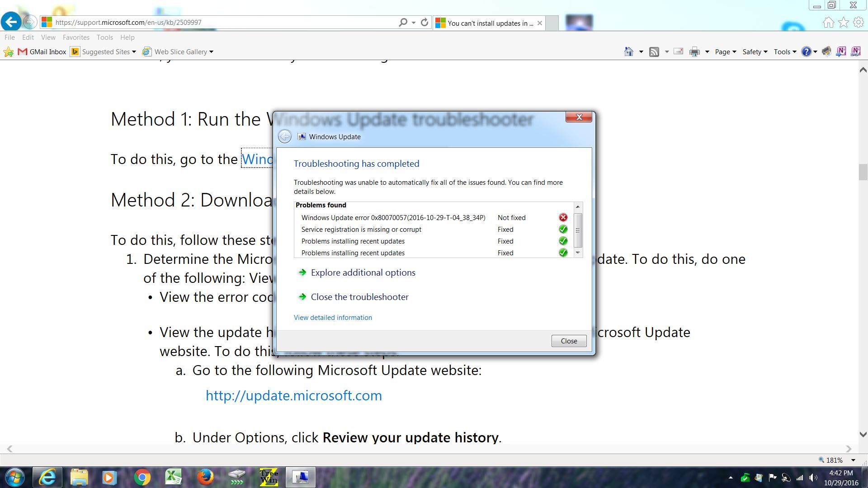Click the Send to OneNote icon
Screen dimensions: 868x488
pyautogui.click(x=841, y=52)
